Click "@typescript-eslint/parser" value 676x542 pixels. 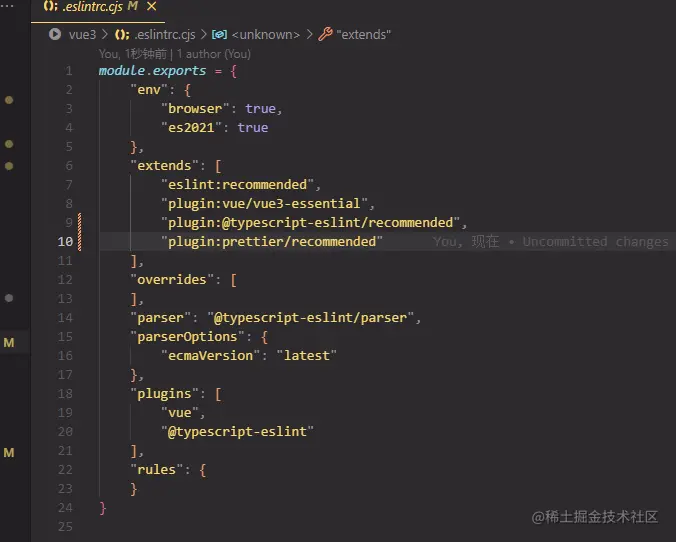pyautogui.click(x=310, y=318)
